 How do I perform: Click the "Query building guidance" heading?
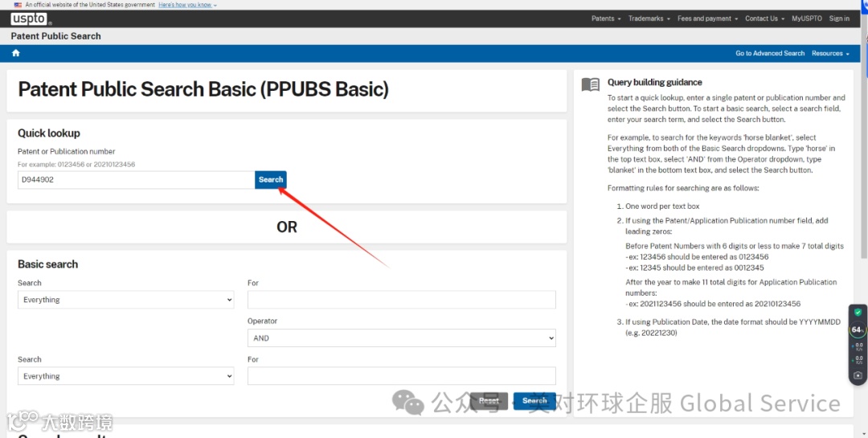tap(655, 82)
